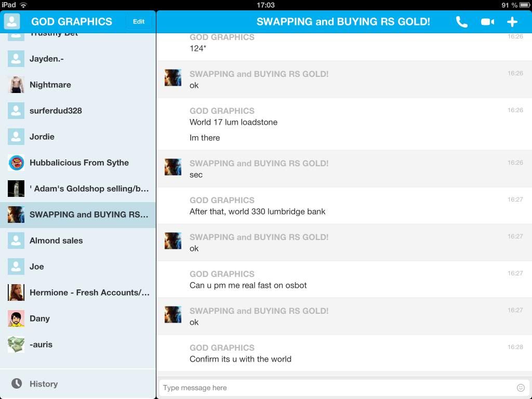Start a voice call with the phone icon

[461, 22]
